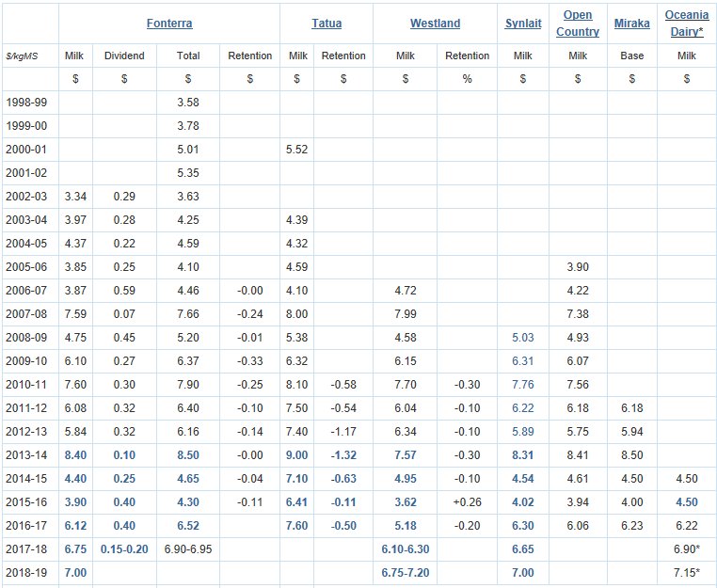Select Oceania Dairy 7.15* for 2018-19
The width and height of the screenshot is (717, 588).
tap(686, 573)
